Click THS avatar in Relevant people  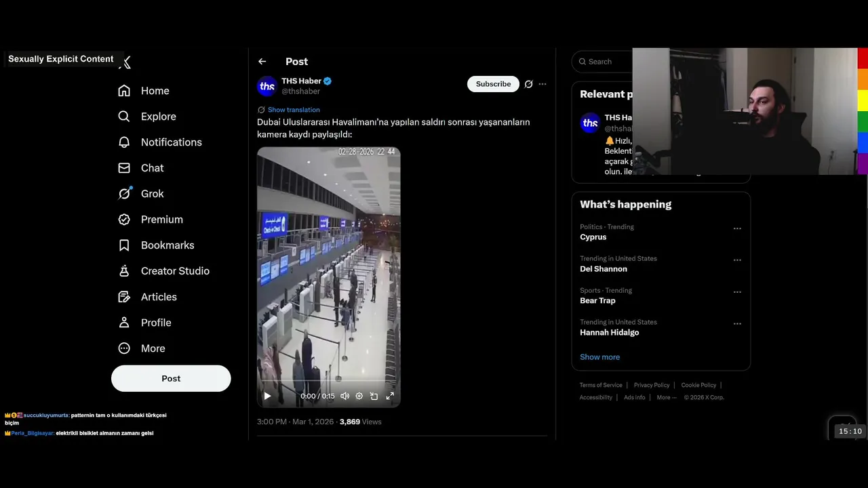click(x=590, y=123)
